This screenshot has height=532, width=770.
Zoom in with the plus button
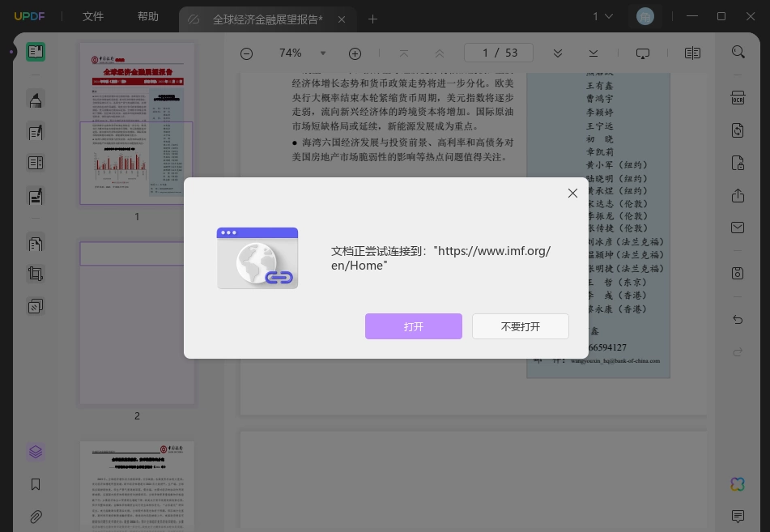click(355, 53)
